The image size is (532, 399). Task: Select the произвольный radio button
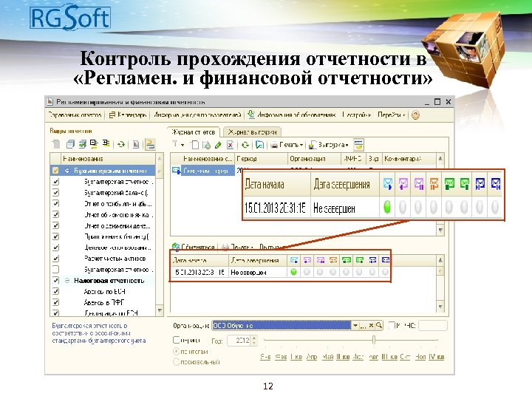click(176, 362)
